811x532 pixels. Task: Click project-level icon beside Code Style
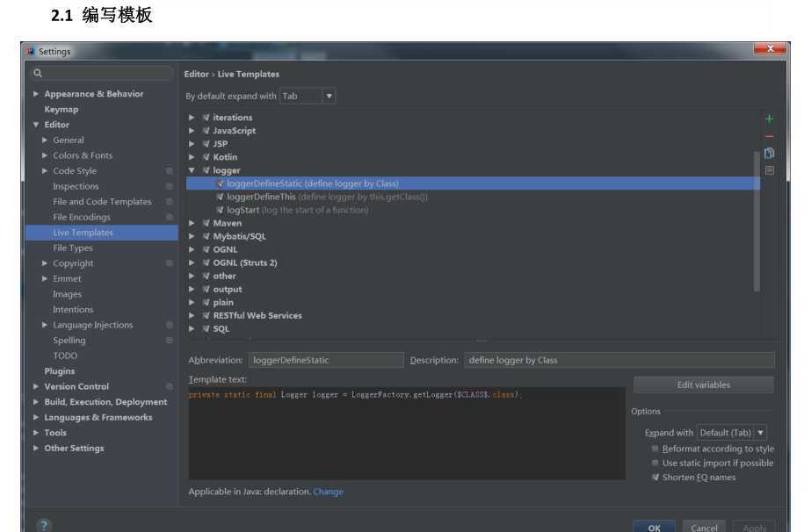click(x=169, y=170)
